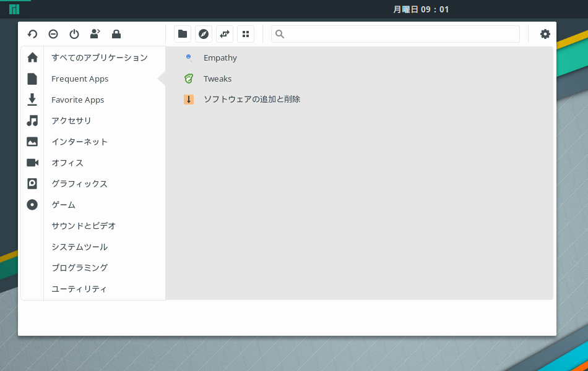Focus the application search field
This screenshot has height=371, width=588.
396,34
